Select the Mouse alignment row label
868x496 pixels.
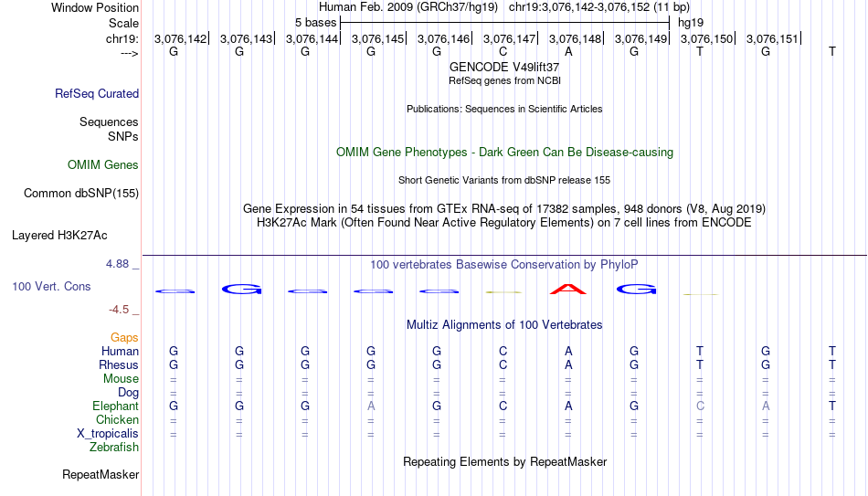point(121,379)
